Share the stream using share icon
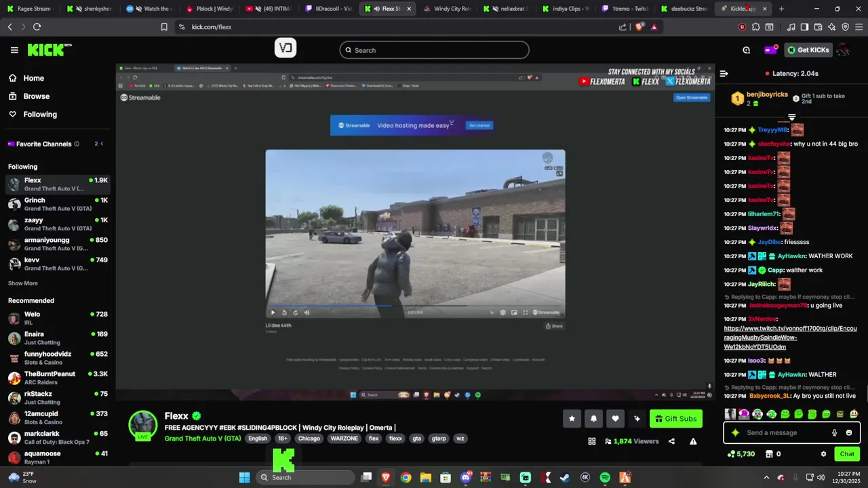This screenshot has height=488, width=868. tap(671, 441)
